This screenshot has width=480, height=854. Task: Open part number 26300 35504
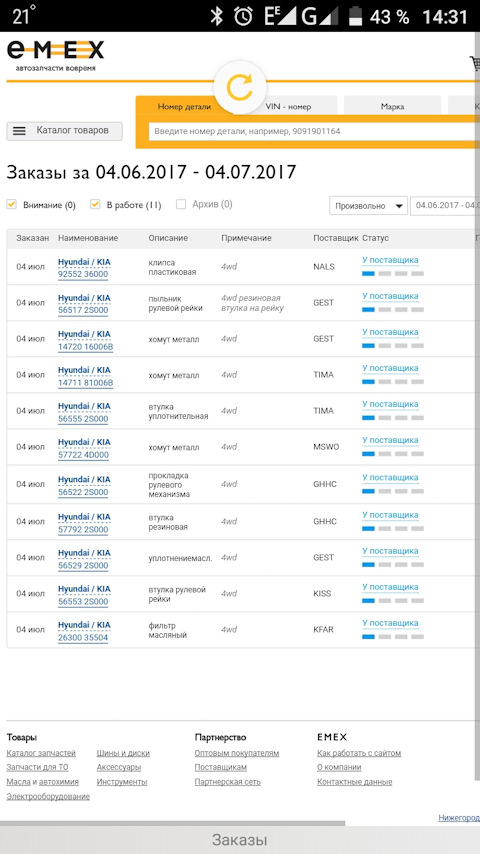click(x=83, y=638)
